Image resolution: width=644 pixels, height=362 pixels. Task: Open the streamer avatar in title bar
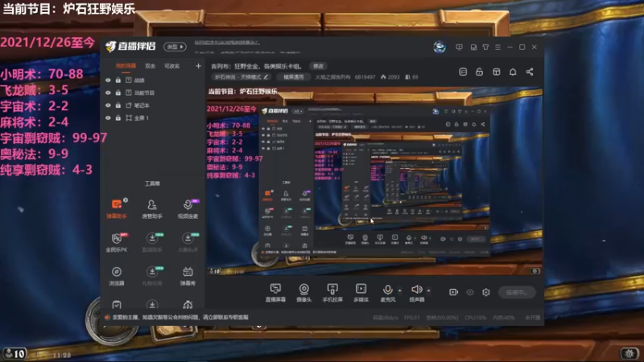tap(440, 47)
